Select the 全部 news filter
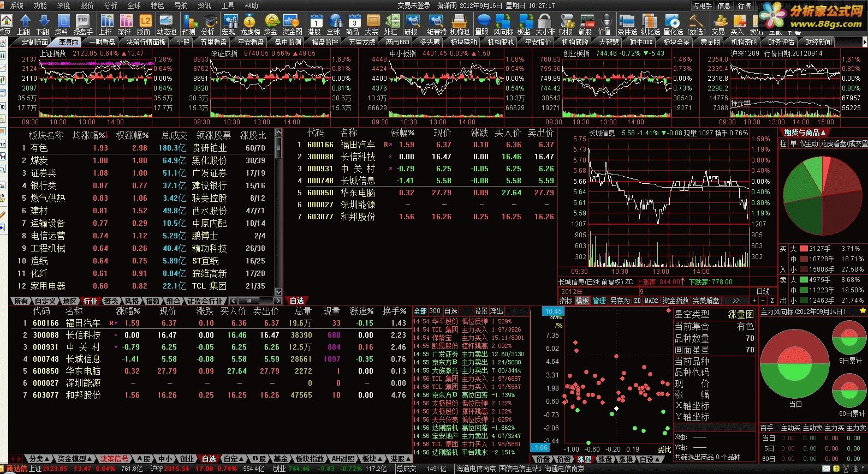Screen dimensions: 868x474 [x=420, y=311]
